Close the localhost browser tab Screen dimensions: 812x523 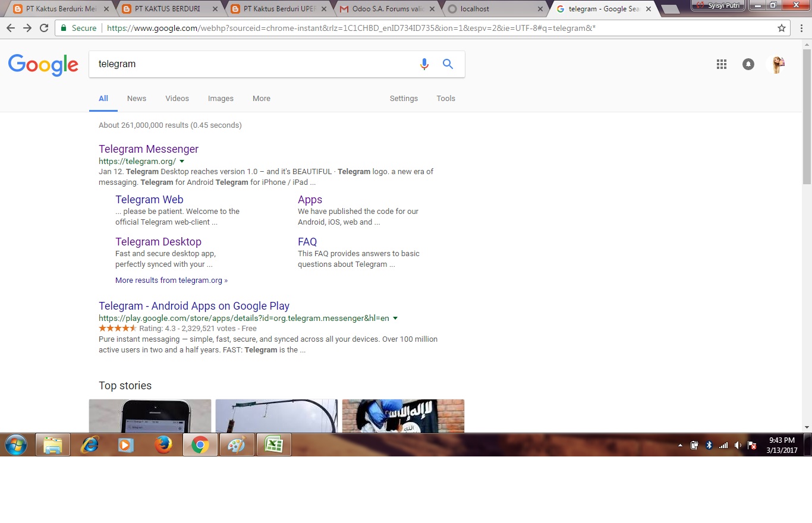[x=540, y=9]
